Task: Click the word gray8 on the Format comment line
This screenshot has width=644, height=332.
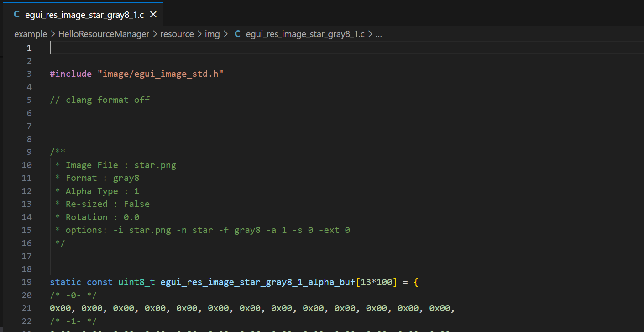Action: click(126, 178)
